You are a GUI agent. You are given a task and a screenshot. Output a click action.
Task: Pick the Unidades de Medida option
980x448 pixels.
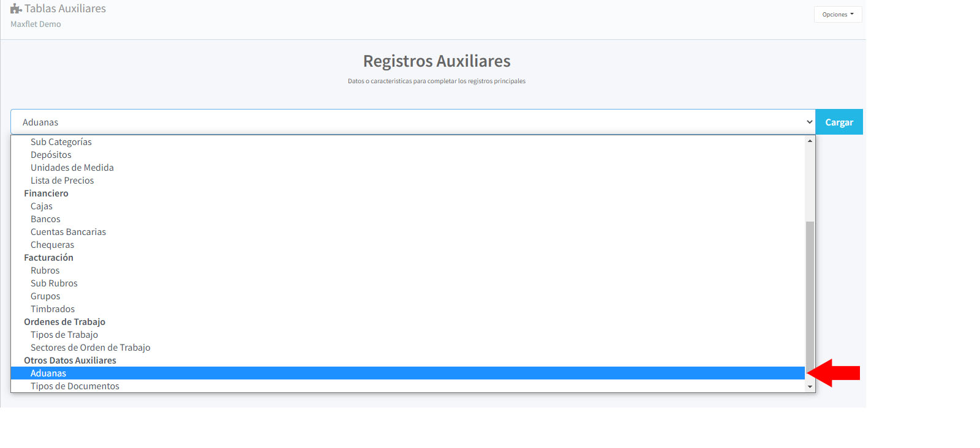coord(72,168)
